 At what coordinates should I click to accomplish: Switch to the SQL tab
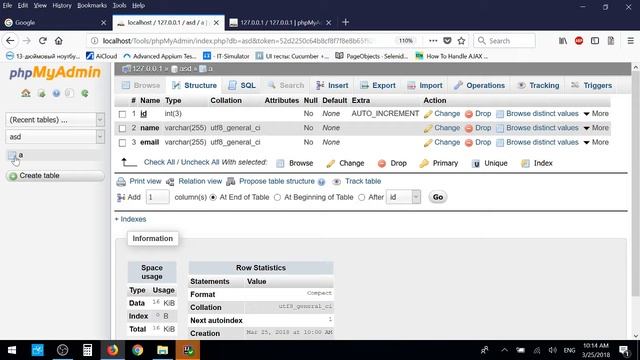coord(242,85)
